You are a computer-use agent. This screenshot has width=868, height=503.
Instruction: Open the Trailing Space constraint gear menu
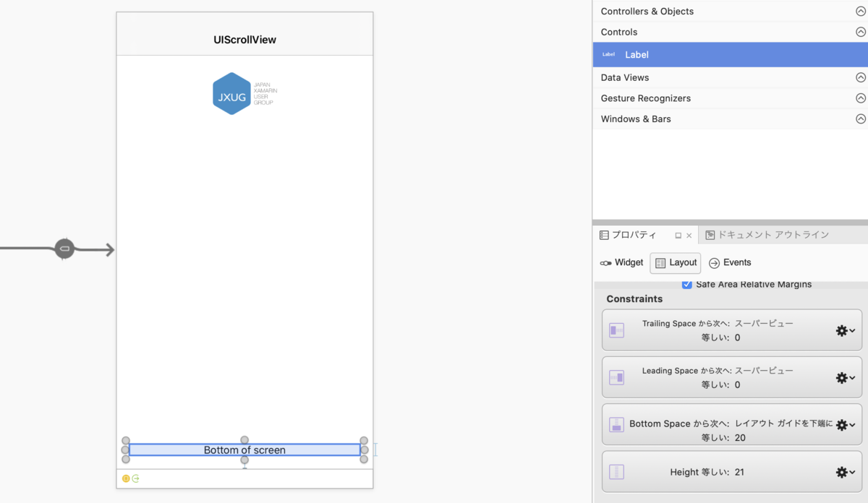[x=846, y=330]
